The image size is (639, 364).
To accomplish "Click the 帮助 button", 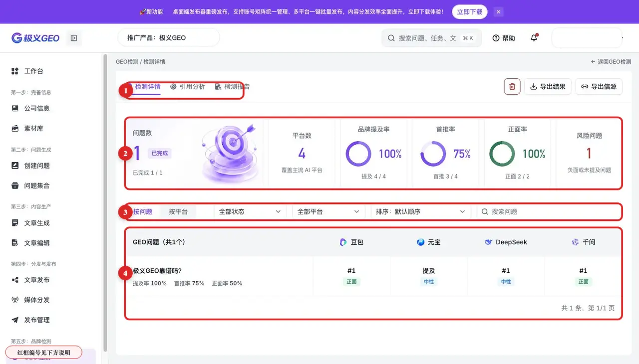I will click(504, 38).
